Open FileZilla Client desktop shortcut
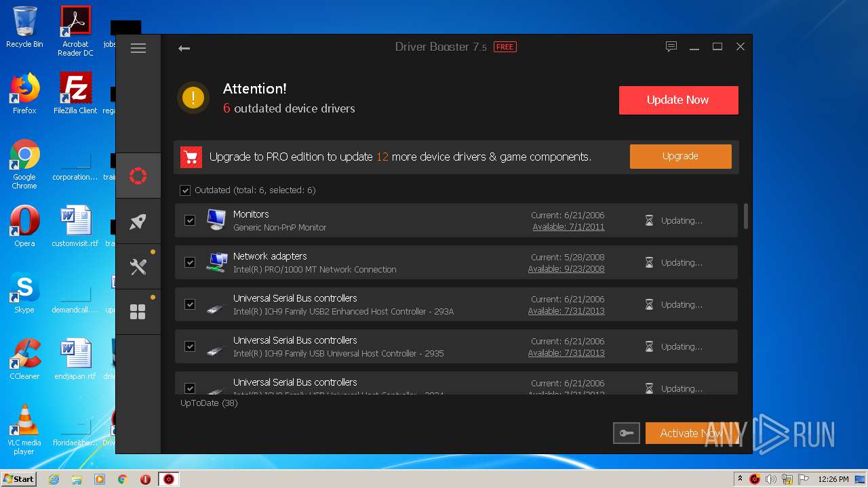The width and height of the screenshot is (868, 488). tap(75, 94)
